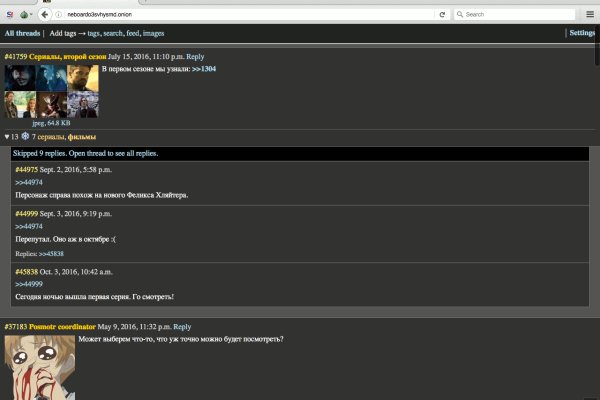The image size is (600, 400).
Task: Click the reload page icon
Action: [x=442, y=15]
